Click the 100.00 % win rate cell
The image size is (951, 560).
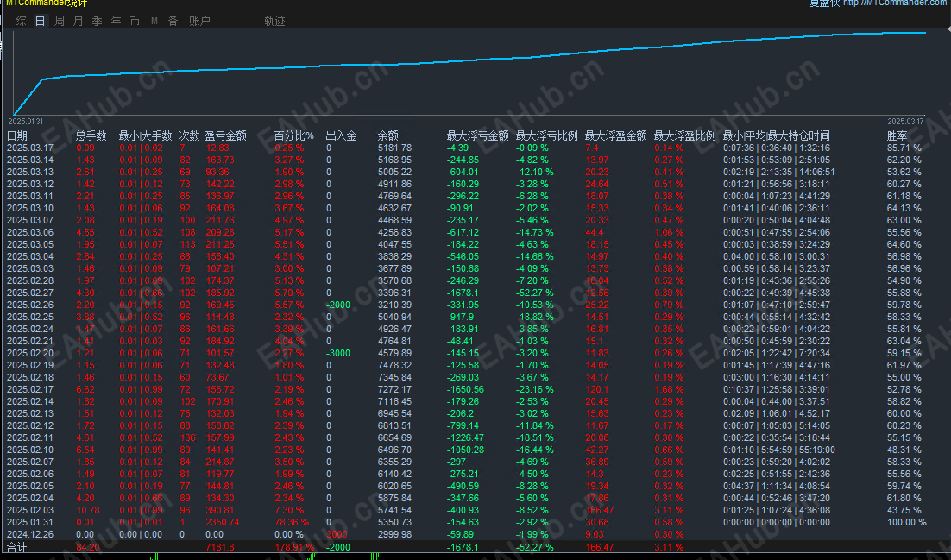tap(907, 522)
